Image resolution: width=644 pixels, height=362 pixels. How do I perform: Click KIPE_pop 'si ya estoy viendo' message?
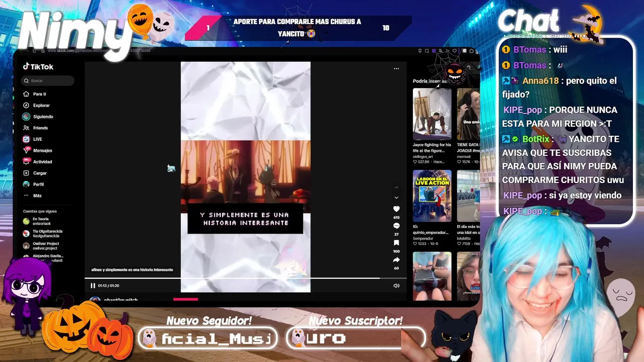pos(562,196)
